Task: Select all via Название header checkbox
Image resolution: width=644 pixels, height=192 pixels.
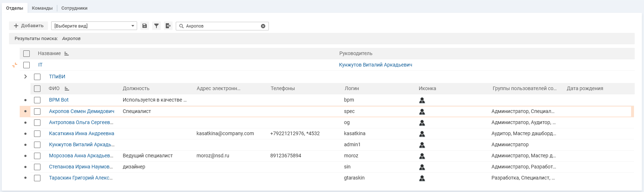Action: 26,54
